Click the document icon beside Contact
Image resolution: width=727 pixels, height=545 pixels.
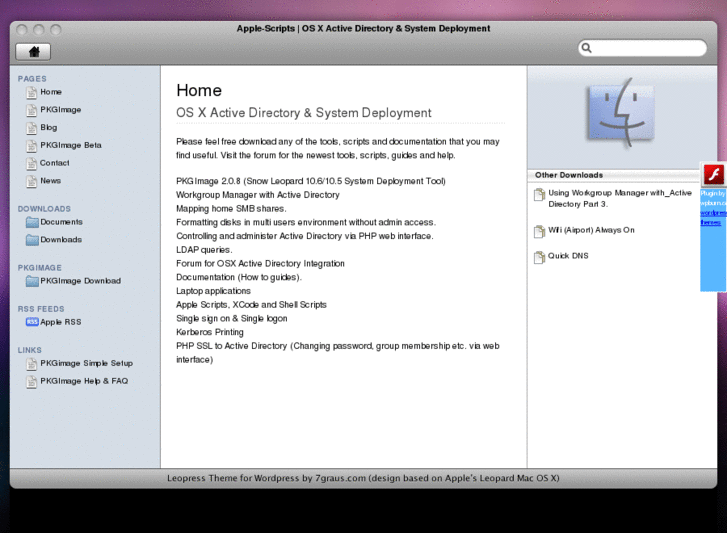(x=32, y=164)
